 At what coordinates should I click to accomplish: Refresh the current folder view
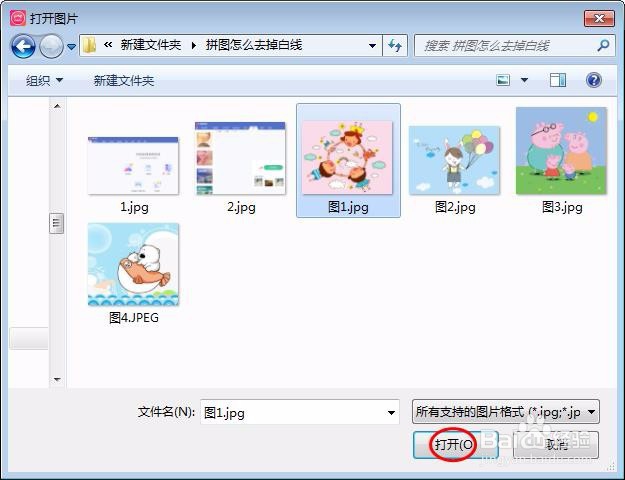395,46
